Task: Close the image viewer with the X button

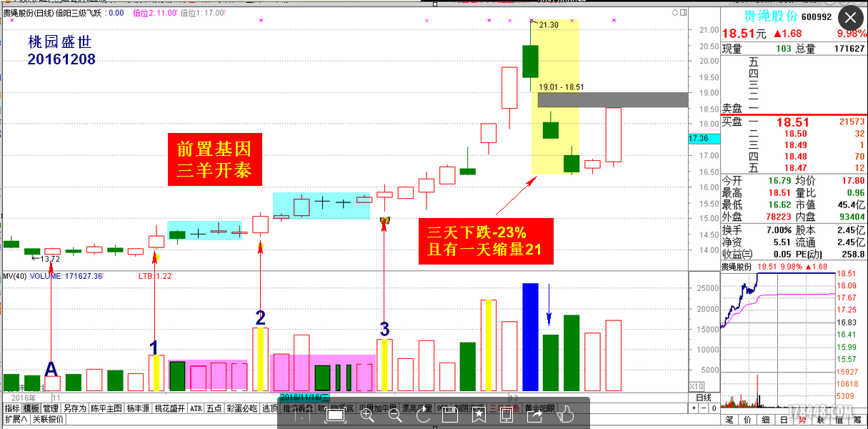Action: [x=850, y=19]
